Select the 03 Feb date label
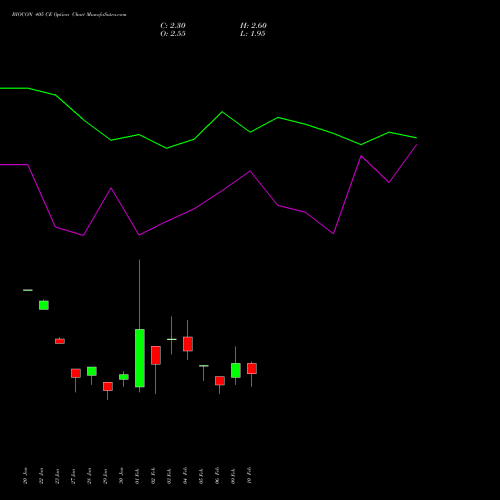Viewport: 500px width, 500px height. click(170, 476)
